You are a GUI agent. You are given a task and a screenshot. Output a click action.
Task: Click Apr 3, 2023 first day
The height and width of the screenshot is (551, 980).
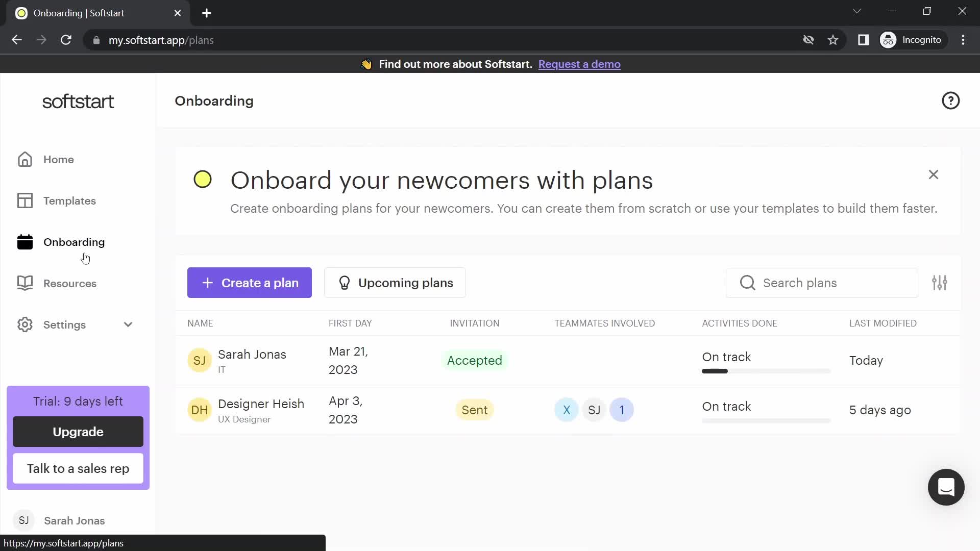pyautogui.click(x=346, y=410)
